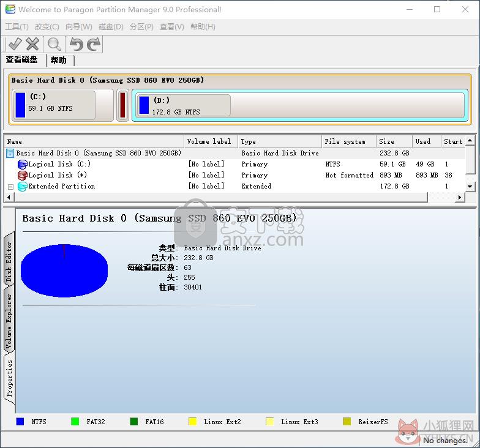Sort by the Used column header
The width and height of the screenshot is (480, 448).
tap(427, 141)
